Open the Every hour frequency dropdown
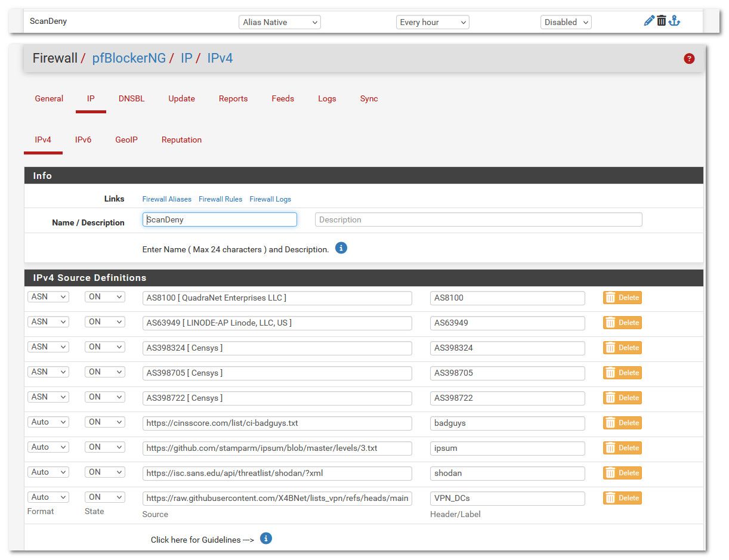 tap(433, 22)
